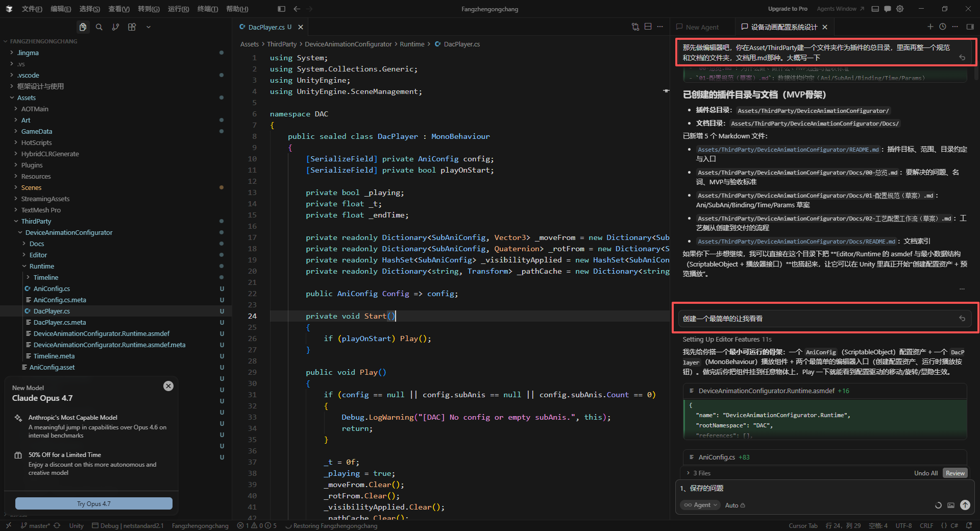This screenshot has height=531, width=980.
Task: Click restore arrow on '创建一个最简单的让我看看' message
Action: (962, 319)
